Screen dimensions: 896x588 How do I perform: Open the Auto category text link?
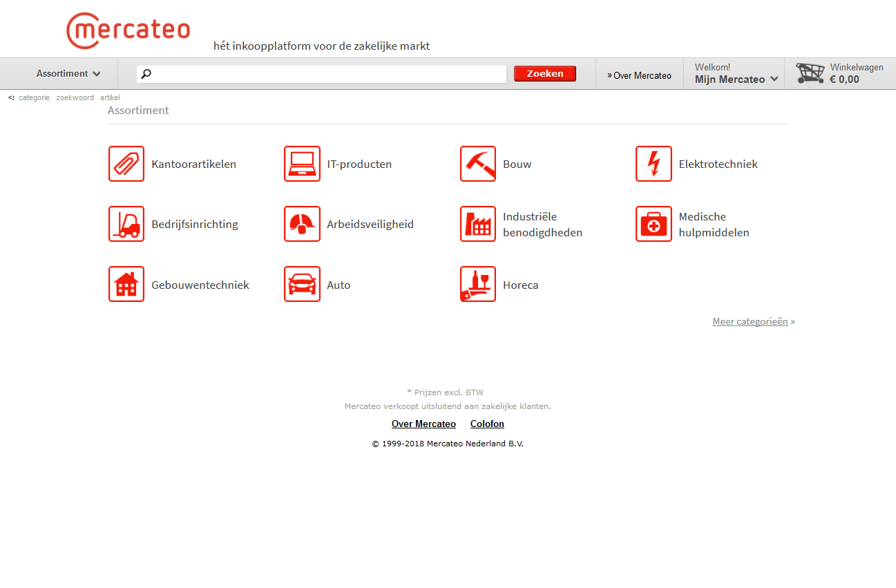coord(339,285)
